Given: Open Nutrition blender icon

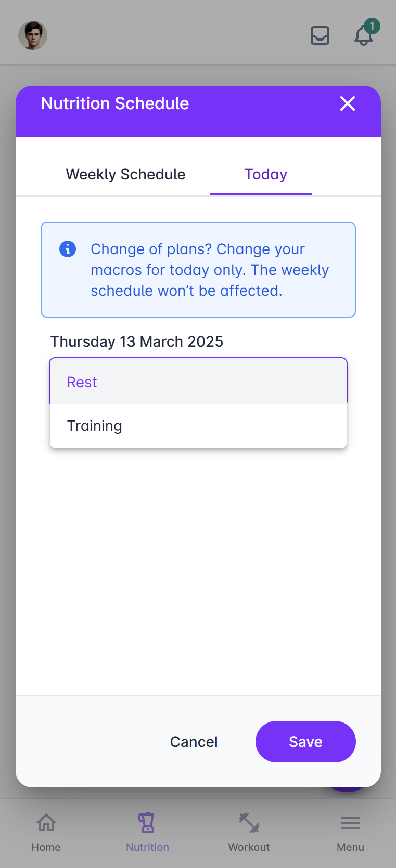Looking at the screenshot, I should click(147, 823).
